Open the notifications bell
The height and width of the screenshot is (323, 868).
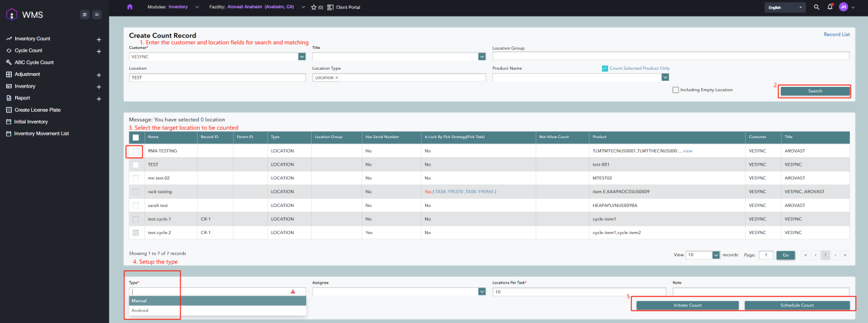[x=830, y=7]
